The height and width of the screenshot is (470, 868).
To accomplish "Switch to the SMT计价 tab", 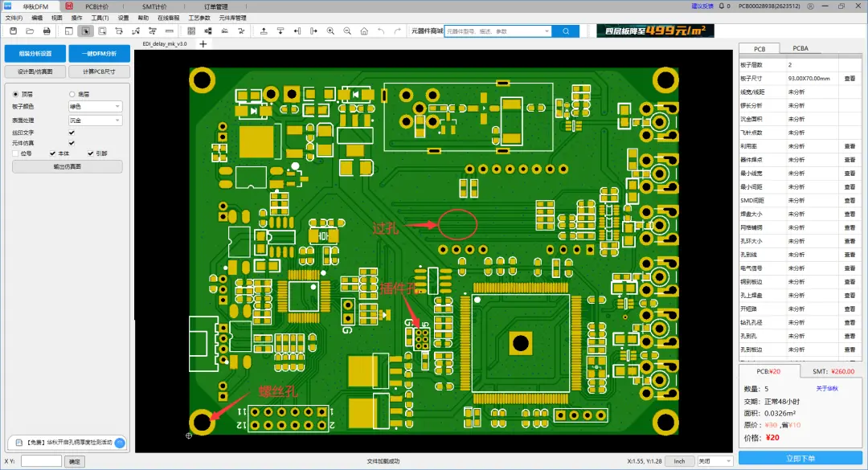I will point(154,6).
